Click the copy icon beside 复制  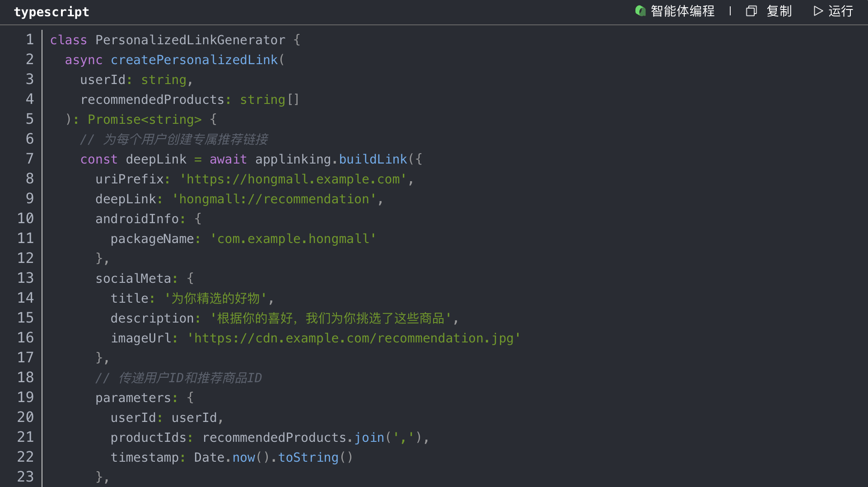click(x=751, y=11)
